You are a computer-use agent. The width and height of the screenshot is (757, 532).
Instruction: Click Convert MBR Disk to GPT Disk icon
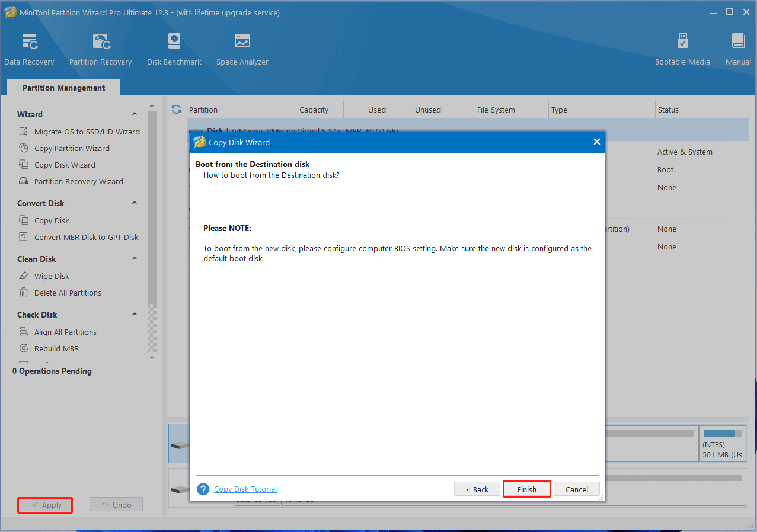coord(24,237)
